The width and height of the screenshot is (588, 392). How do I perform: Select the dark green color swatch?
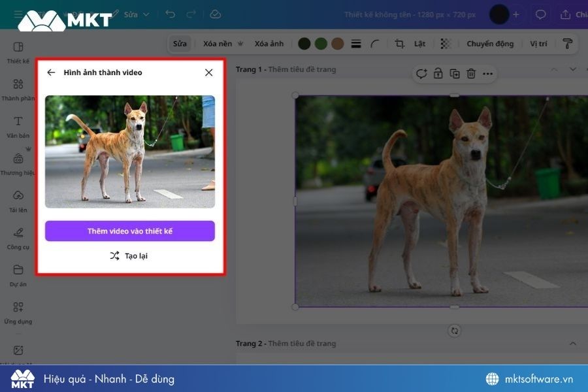(x=304, y=44)
